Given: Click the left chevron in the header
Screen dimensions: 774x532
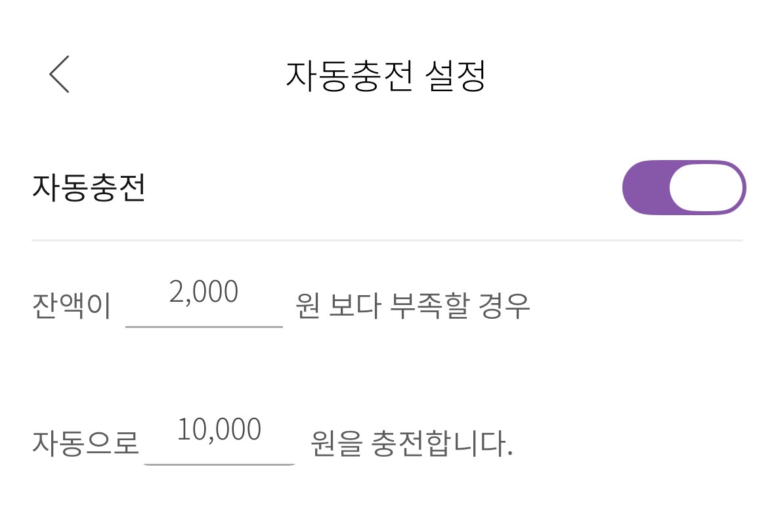Looking at the screenshot, I should pos(59,75).
